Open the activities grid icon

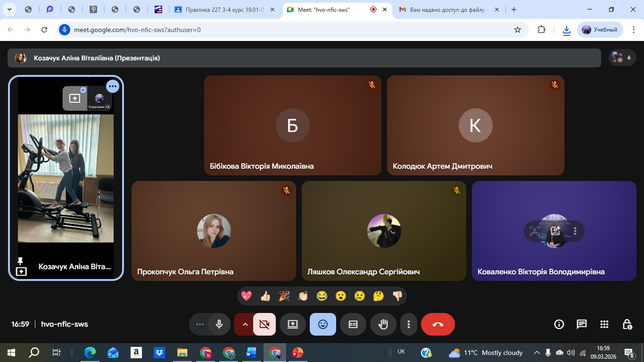pos(604,324)
